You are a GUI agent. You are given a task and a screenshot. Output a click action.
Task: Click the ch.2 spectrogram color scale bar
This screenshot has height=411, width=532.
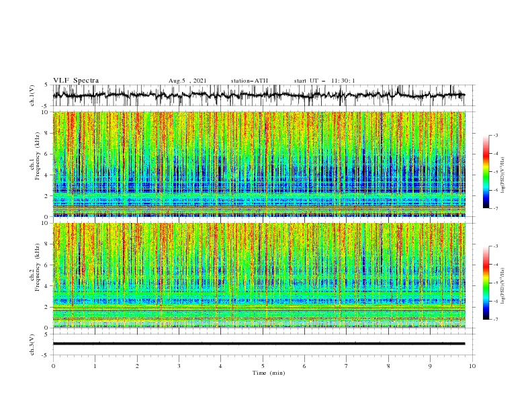(x=486, y=283)
